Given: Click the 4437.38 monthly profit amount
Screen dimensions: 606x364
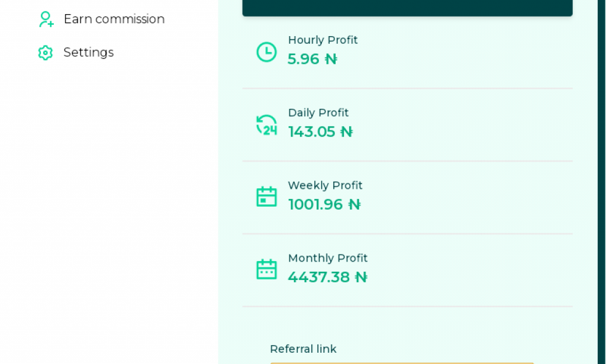Looking at the screenshot, I should point(319,277).
